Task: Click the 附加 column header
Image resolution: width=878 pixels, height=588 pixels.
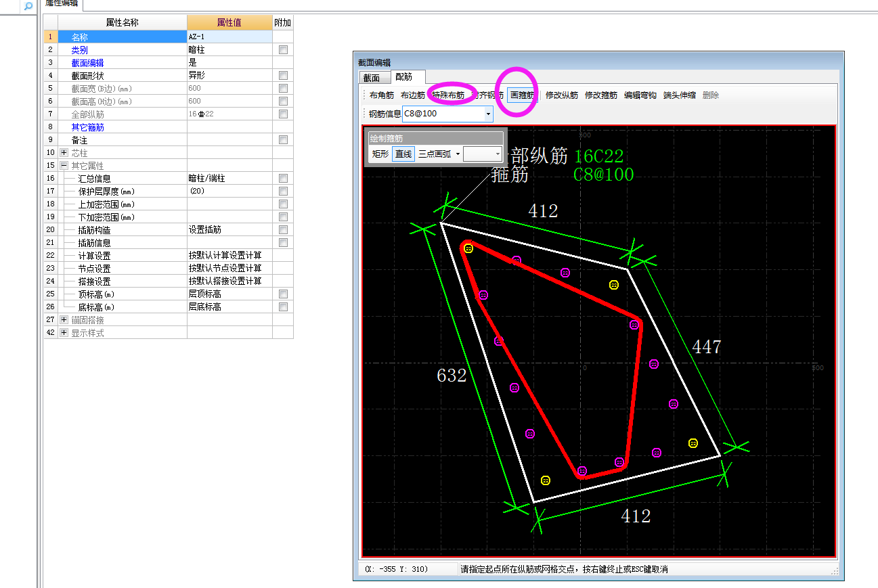Action: pos(283,22)
